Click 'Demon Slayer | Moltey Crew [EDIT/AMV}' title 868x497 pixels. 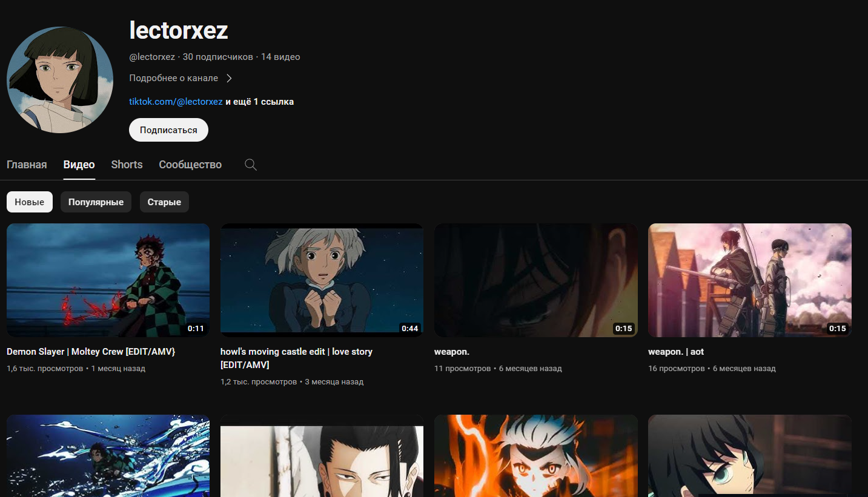[x=91, y=352]
